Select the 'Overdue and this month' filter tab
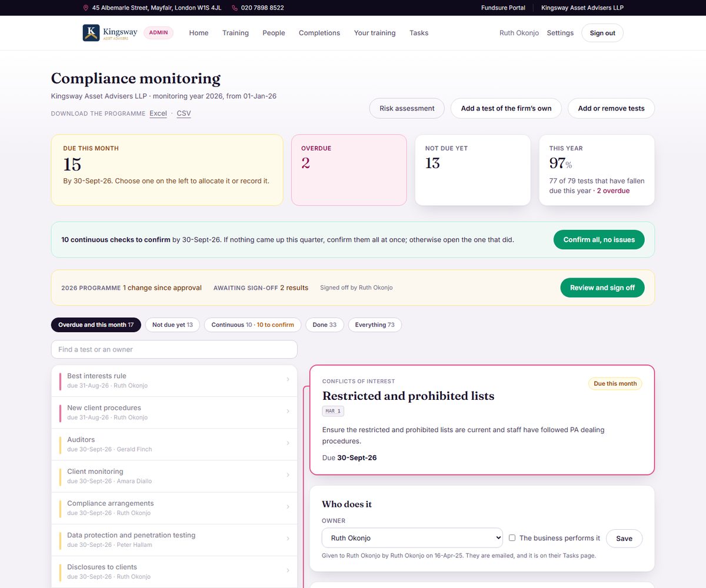 96,325
